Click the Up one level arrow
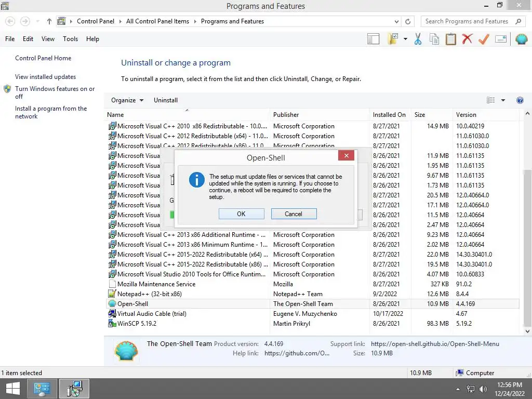This screenshot has width=532, height=399. click(x=49, y=21)
